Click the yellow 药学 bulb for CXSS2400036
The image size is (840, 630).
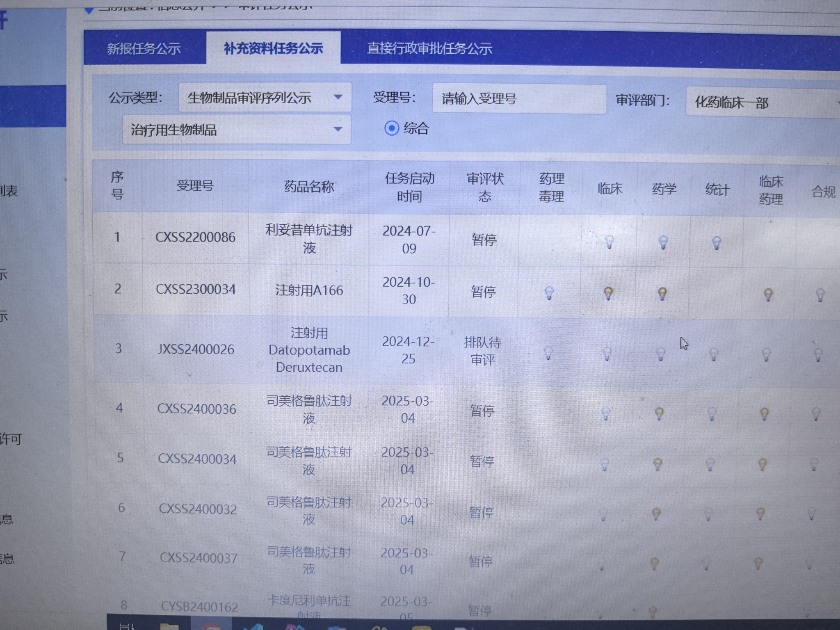tap(659, 414)
